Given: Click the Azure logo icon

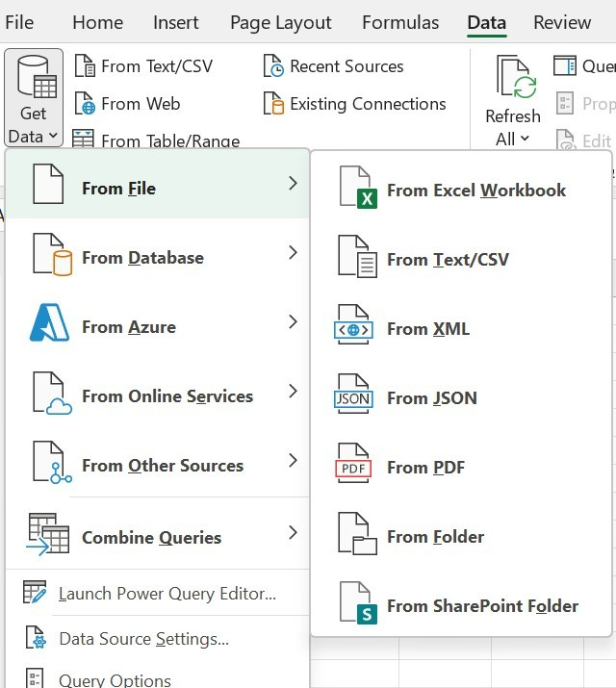Looking at the screenshot, I should [x=50, y=322].
